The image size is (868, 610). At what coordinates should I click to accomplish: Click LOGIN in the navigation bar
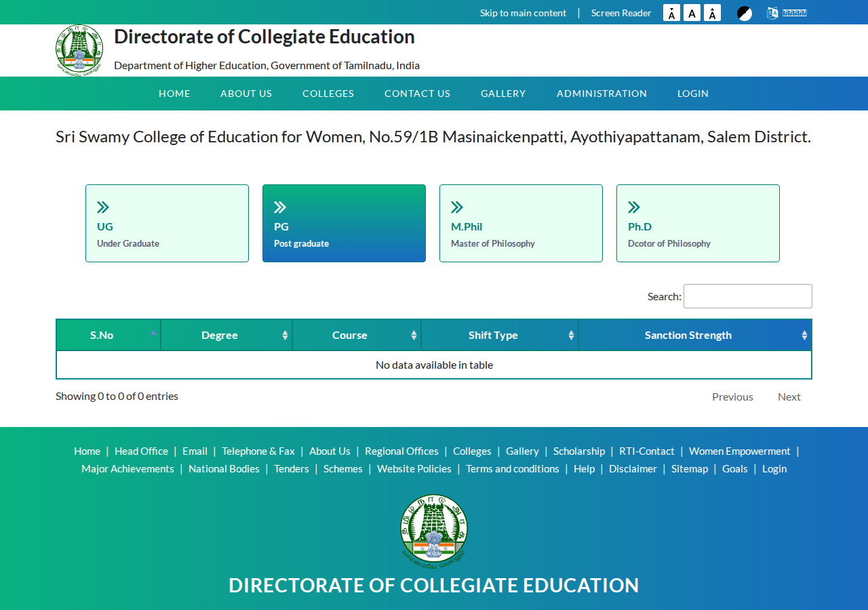693,94
